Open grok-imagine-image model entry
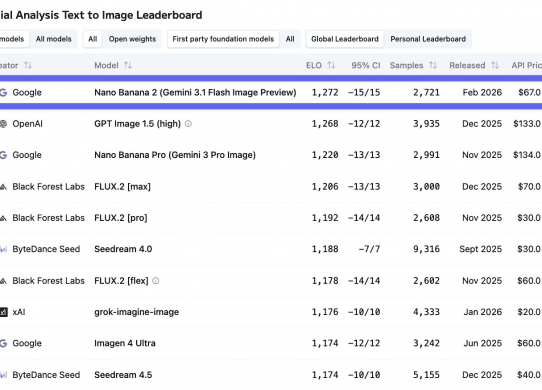Screen dimensions: 542x390 (137, 312)
